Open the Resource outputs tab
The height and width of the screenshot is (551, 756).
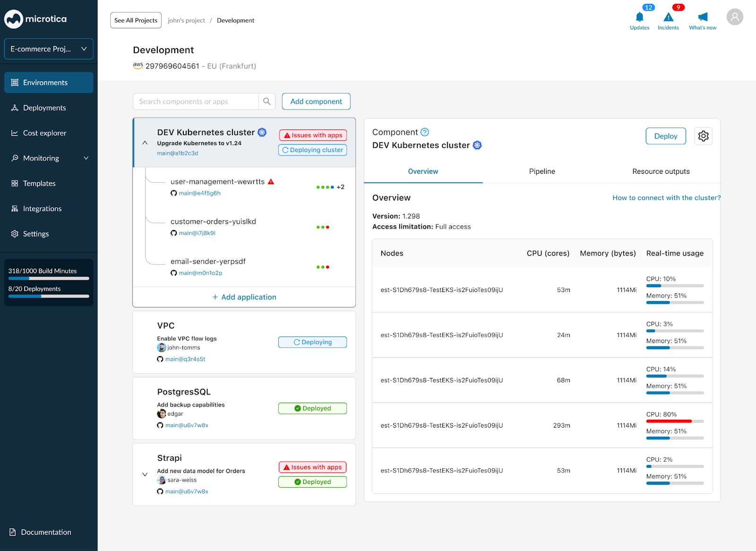tap(661, 171)
